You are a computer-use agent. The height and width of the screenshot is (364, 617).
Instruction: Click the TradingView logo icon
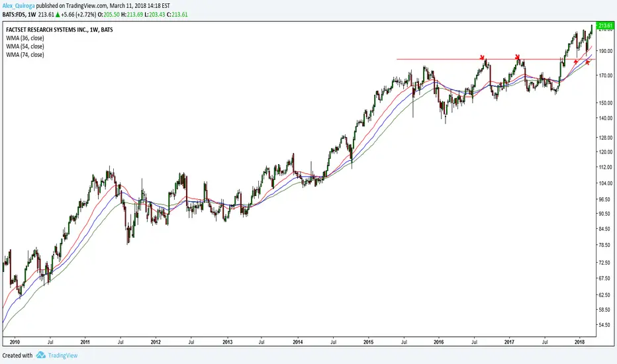(x=41, y=355)
